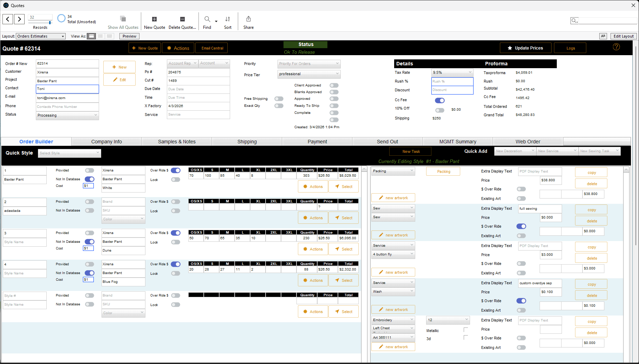Advance to the next record arrow
This screenshot has height=364, width=639.
point(19,19)
